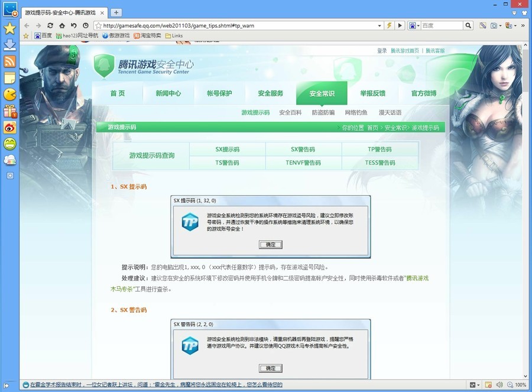Click the browser refresh button

[50, 25]
